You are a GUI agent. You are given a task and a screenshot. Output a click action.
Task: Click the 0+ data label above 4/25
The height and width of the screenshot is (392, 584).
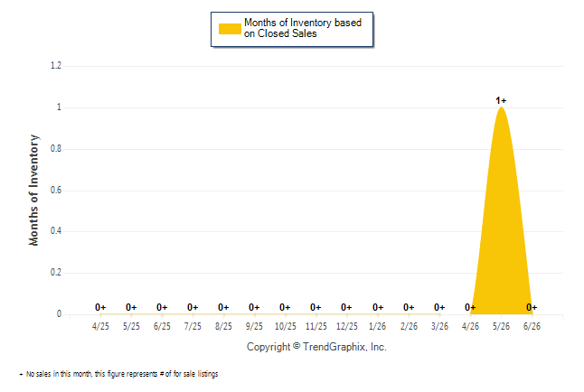(x=100, y=307)
